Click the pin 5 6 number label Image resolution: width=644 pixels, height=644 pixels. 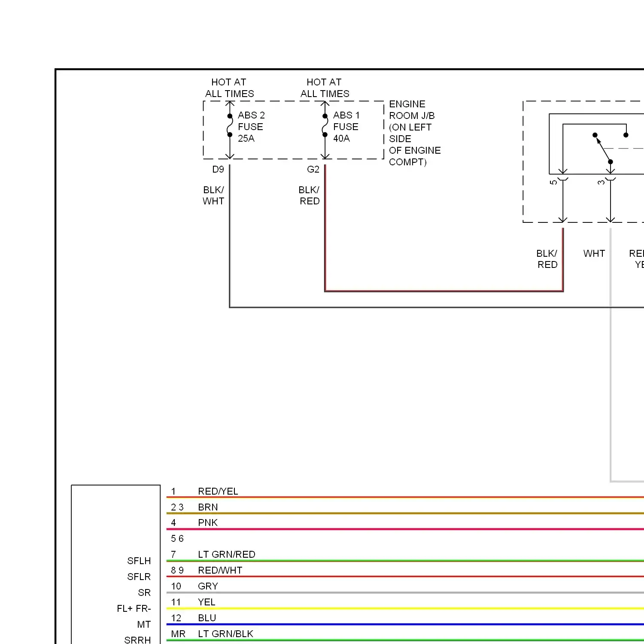tap(177, 538)
